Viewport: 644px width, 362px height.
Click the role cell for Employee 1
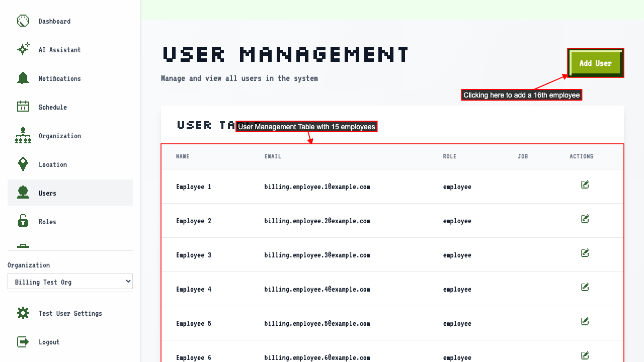click(x=457, y=187)
